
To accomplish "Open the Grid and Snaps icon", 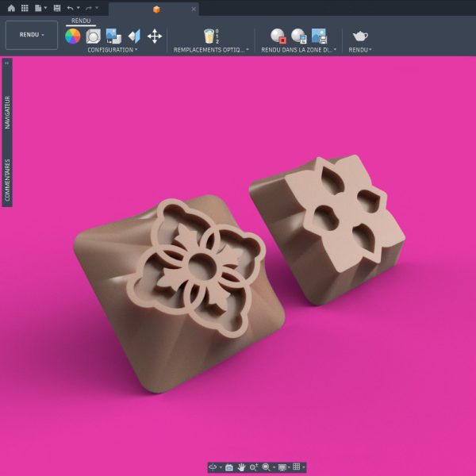I will 296,467.
